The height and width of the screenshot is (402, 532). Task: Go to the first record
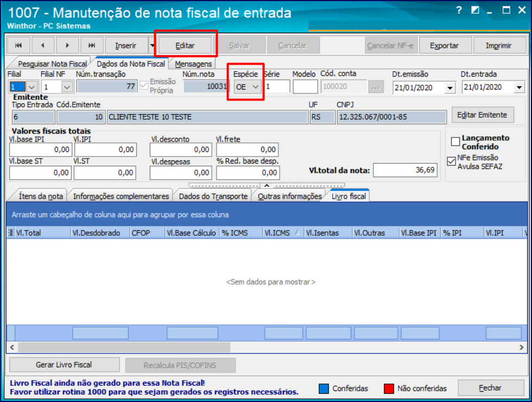[x=18, y=45]
